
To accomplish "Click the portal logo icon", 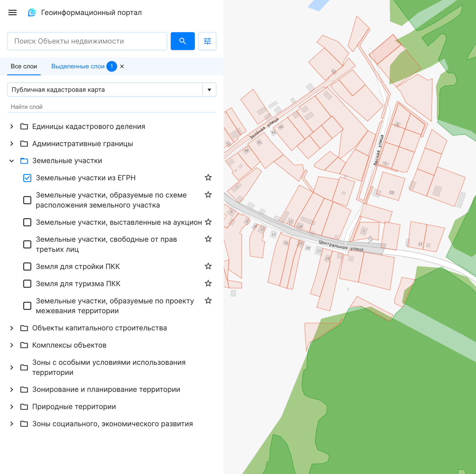I will point(32,13).
